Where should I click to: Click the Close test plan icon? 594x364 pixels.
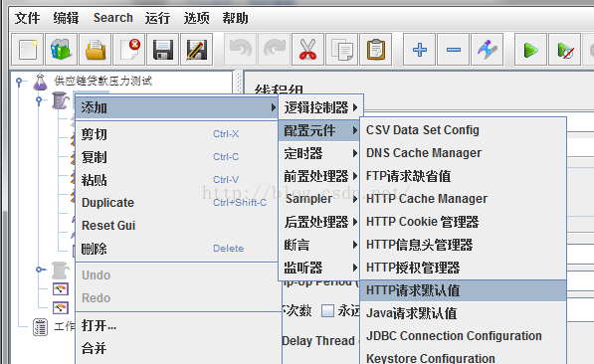[129, 50]
